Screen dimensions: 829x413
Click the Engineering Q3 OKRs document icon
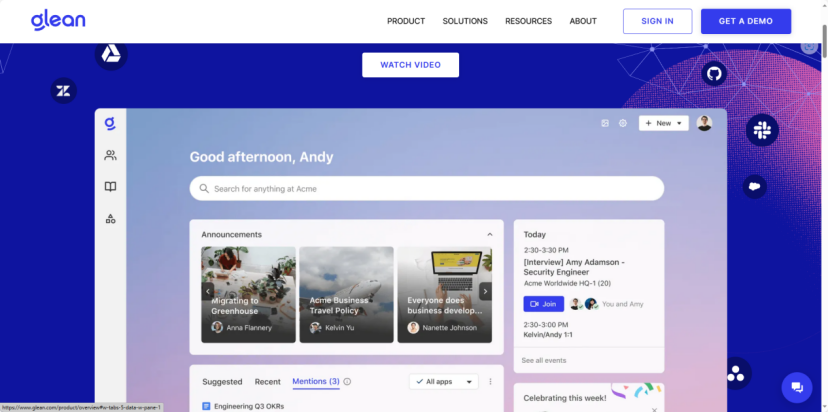click(x=206, y=406)
